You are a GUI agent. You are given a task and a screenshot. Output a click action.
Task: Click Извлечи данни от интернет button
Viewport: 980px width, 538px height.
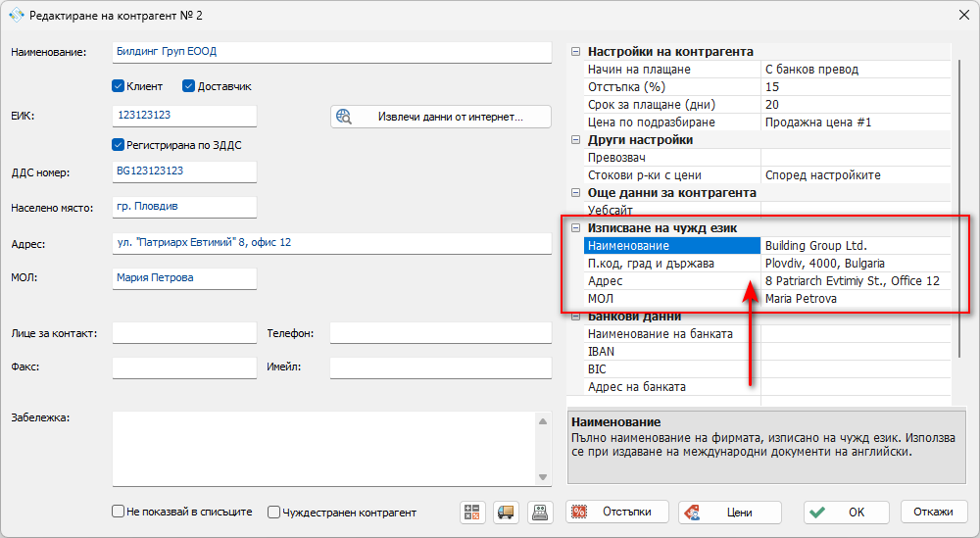click(x=441, y=117)
